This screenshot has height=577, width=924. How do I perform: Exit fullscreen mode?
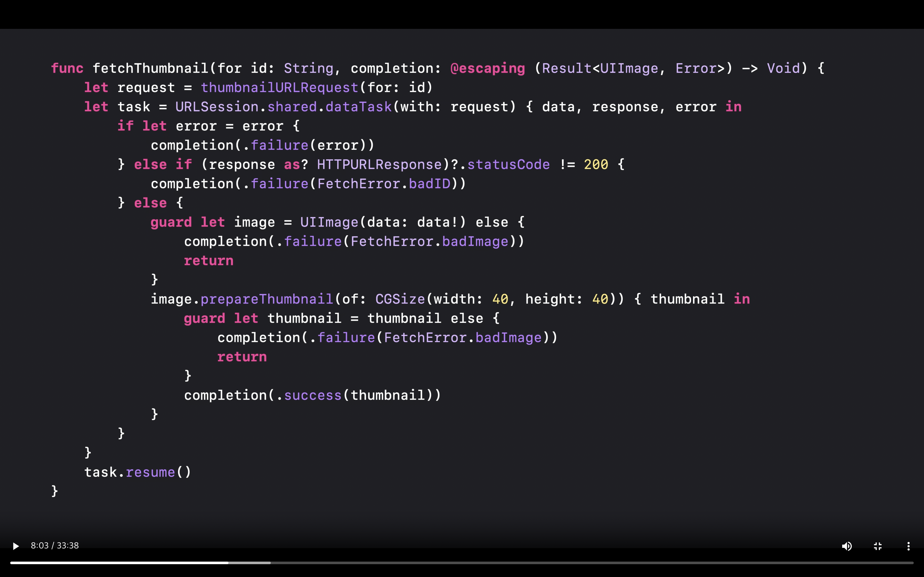point(878,546)
